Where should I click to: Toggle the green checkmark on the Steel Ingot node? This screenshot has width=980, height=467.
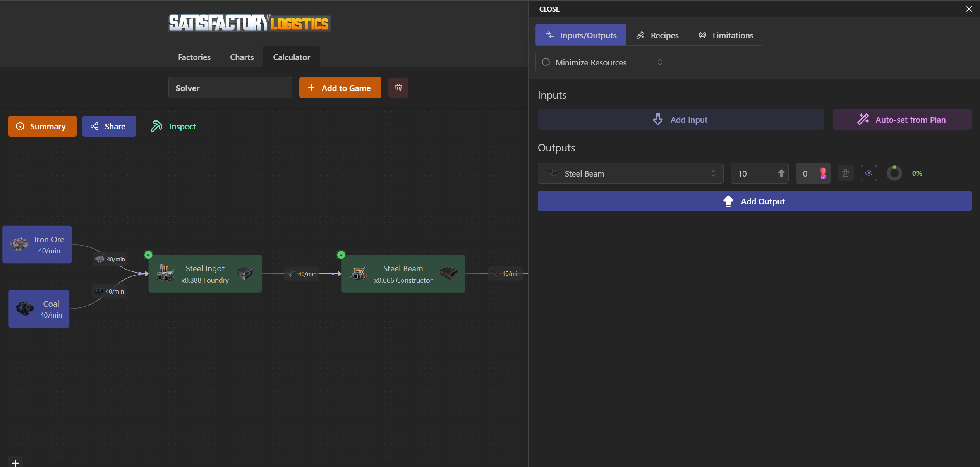point(148,255)
